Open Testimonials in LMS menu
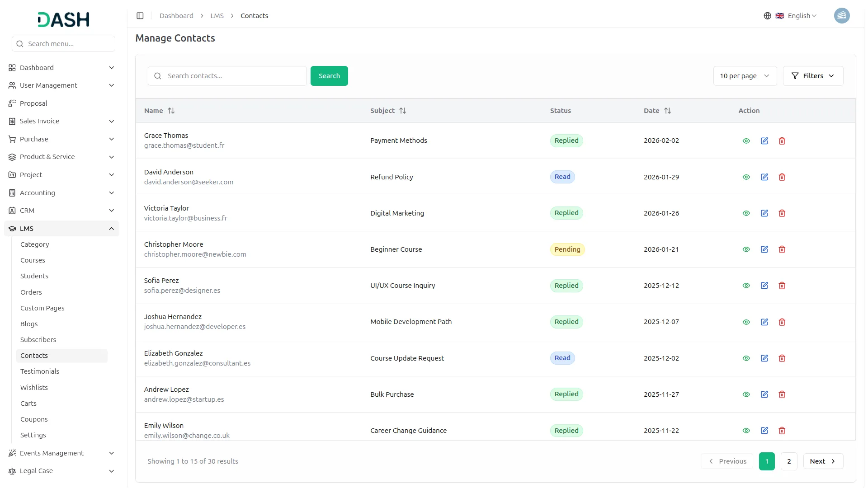This screenshot has width=868, height=488. tap(40, 371)
